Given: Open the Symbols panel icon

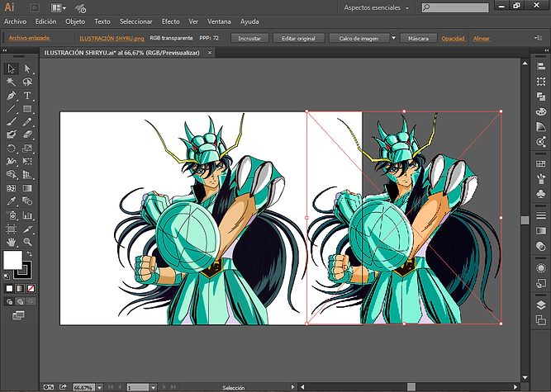Looking at the screenshot, I should click(541, 194).
